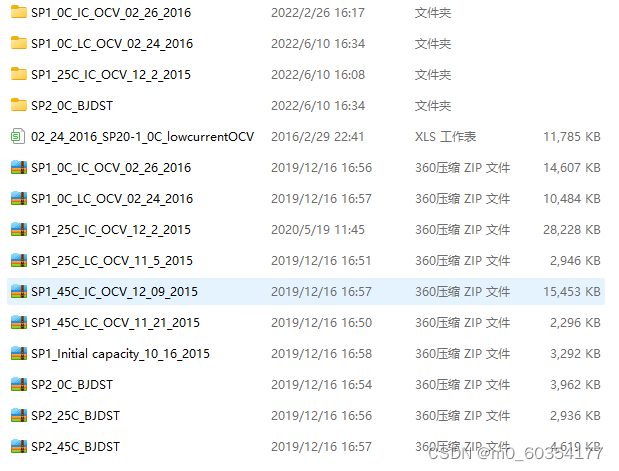
Task: Select the SP1_0C_LC_OCV_02_24_2016 ZIP file name
Action: [112, 199]
